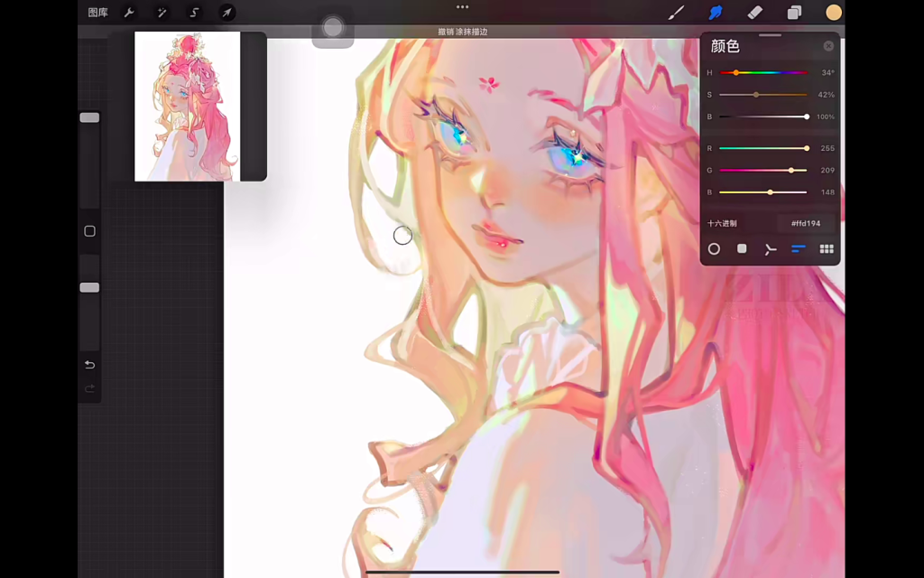Tap the square Modify button in sidebar
This screenshot has height=578, width=924.
(x=89, y=231)
